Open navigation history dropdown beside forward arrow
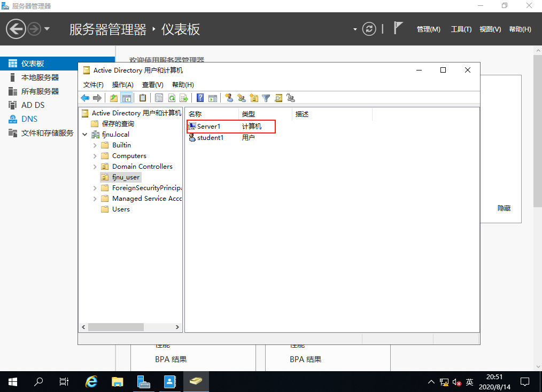Screen dimensions: 542x392 [47, 29]
